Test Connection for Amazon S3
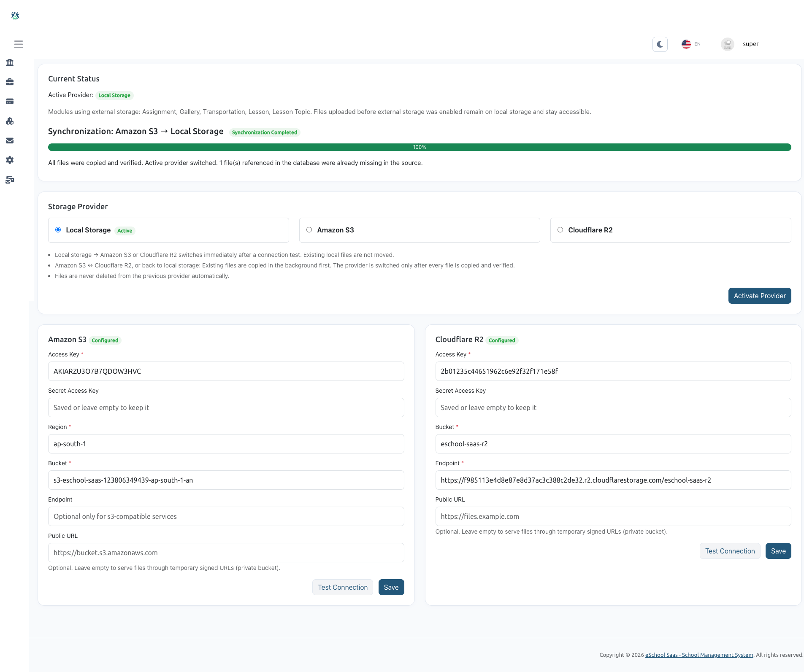The height and width of the screenshot is (672, 804). point(343,587)
